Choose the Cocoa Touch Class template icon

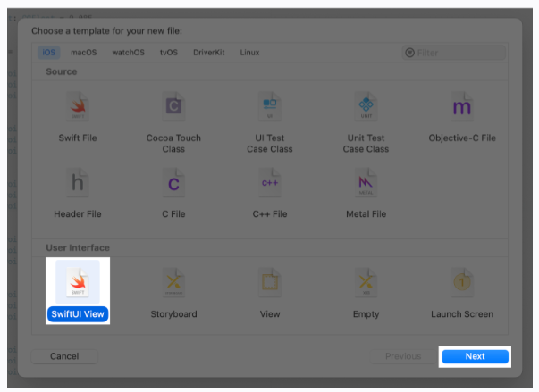pyautogui.click(x=173, y=106)
